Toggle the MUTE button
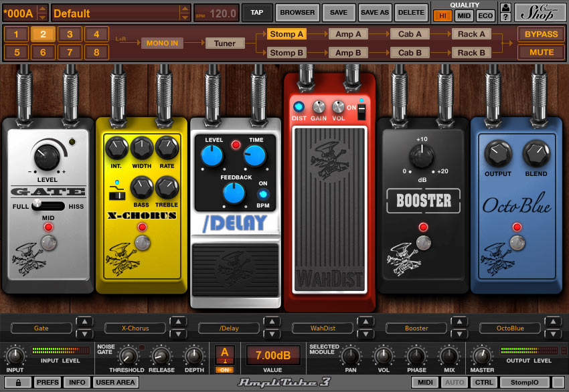569x392 pixels. click(541, 52)
